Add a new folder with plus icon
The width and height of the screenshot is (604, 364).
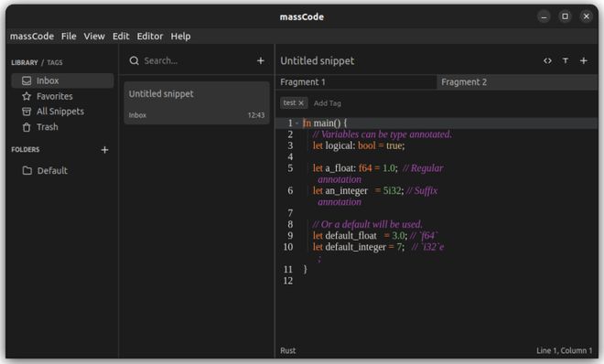(104, 150)
